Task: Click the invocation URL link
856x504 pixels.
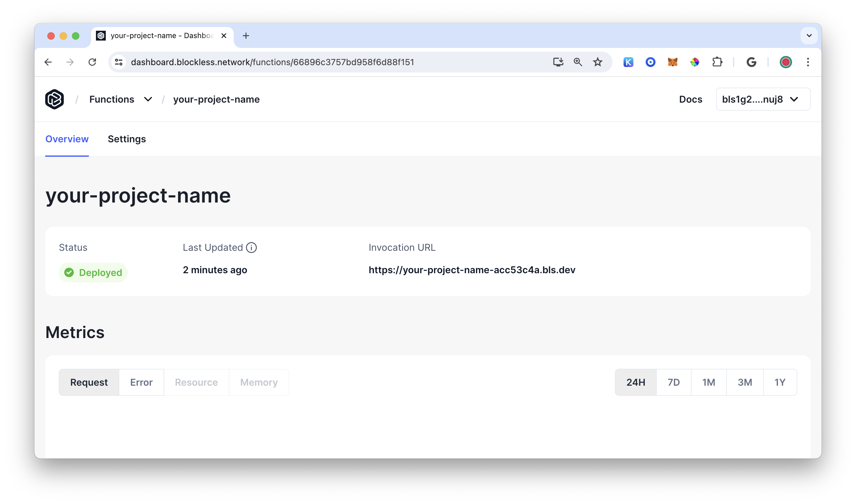Action: pos(472,270)
